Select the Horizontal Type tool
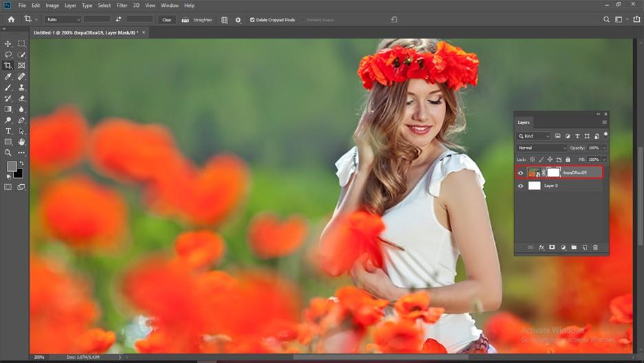The height and width of the screenshot is (363, 644). click(x=8, y=131)
